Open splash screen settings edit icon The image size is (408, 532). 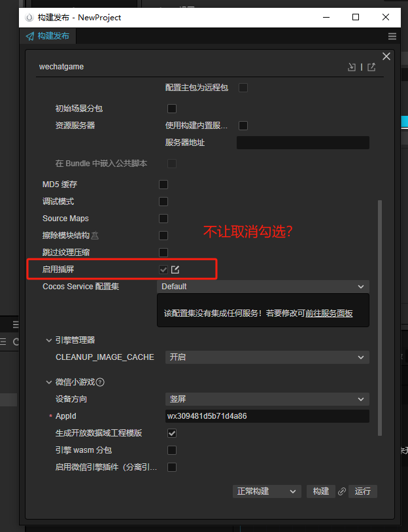pyautogui.click(x=175, y=270)
